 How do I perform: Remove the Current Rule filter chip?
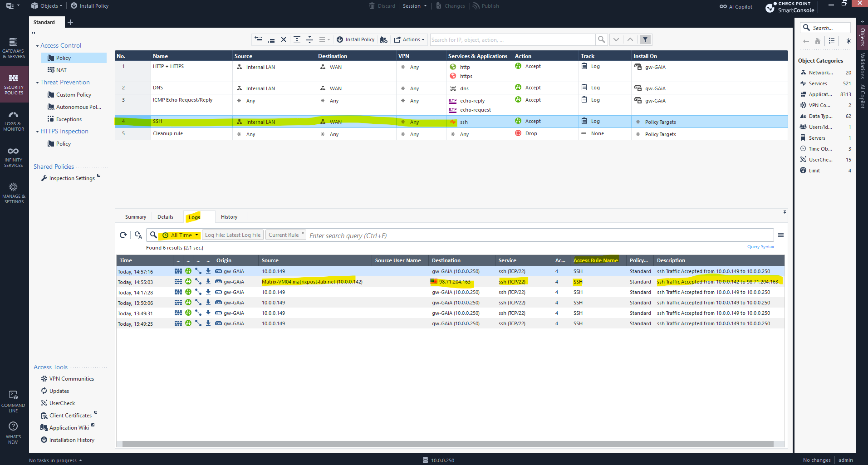tap(303, 233)
